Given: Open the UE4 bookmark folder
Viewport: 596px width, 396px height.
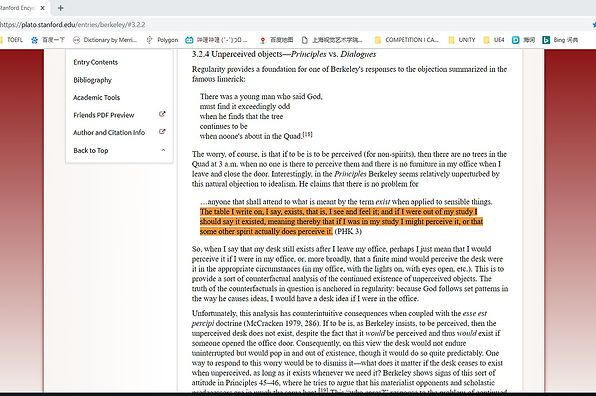Looking at the screenshot, I should (x=494, y=40).
